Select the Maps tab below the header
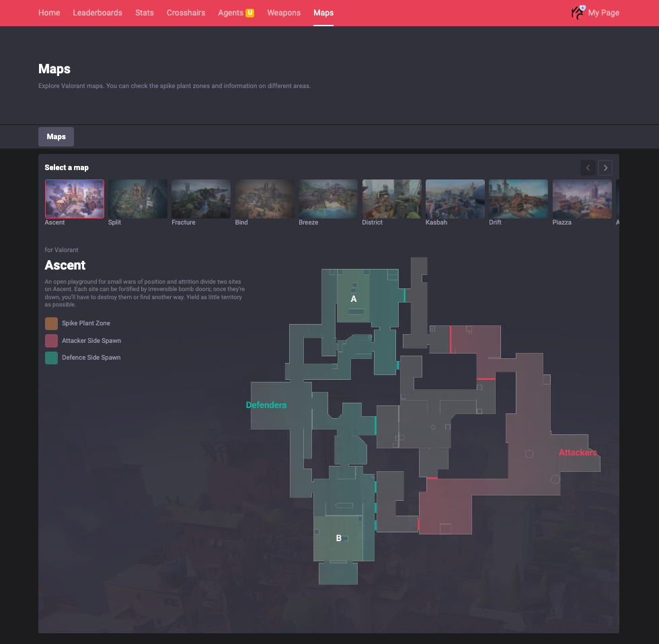 [x=56, y=136]
